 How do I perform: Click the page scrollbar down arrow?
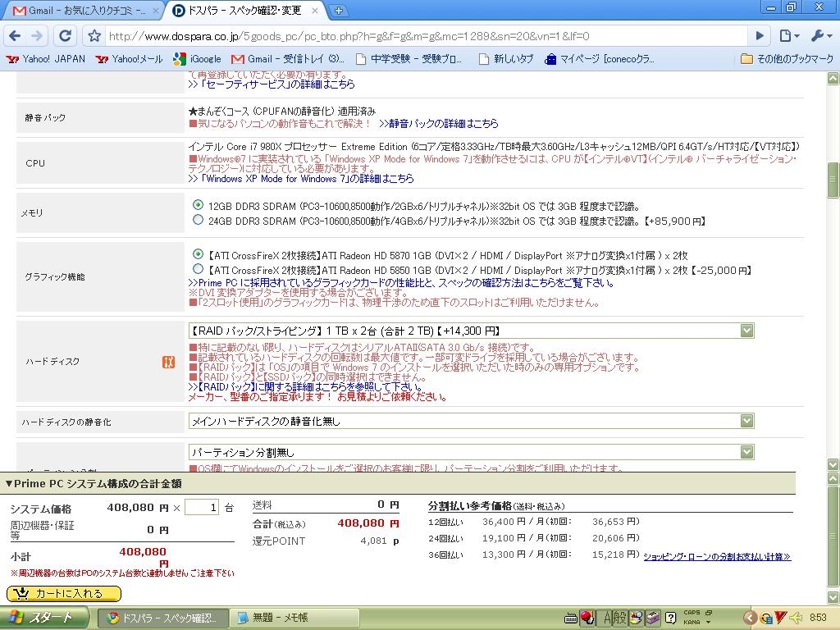(x=833, y=464)
